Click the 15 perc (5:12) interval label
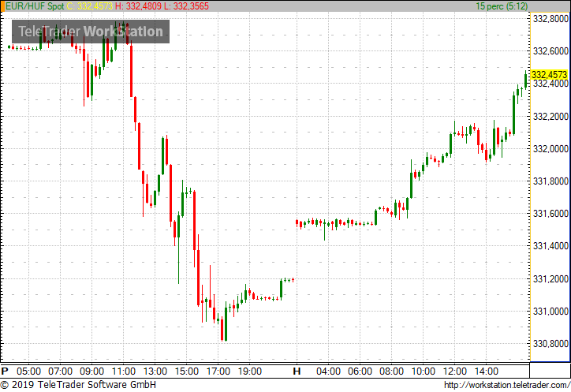Viewport: 571px width, 392px height. (x=502, y=6)
